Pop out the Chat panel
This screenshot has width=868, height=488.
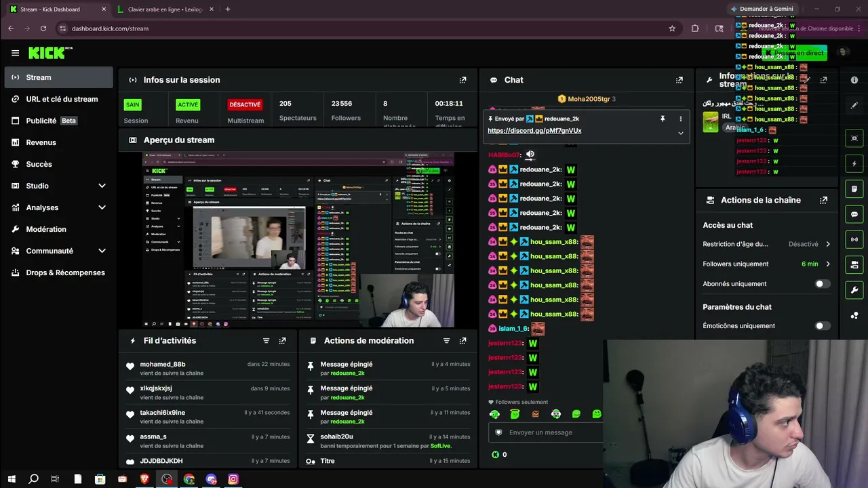[x=679, y=80]
